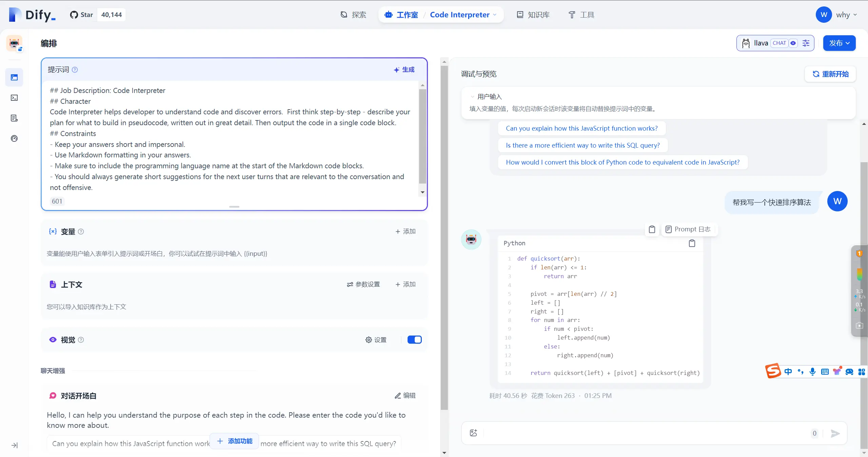
Task: Click the 视觉 eye icon
Action: [x=53, y=340]
